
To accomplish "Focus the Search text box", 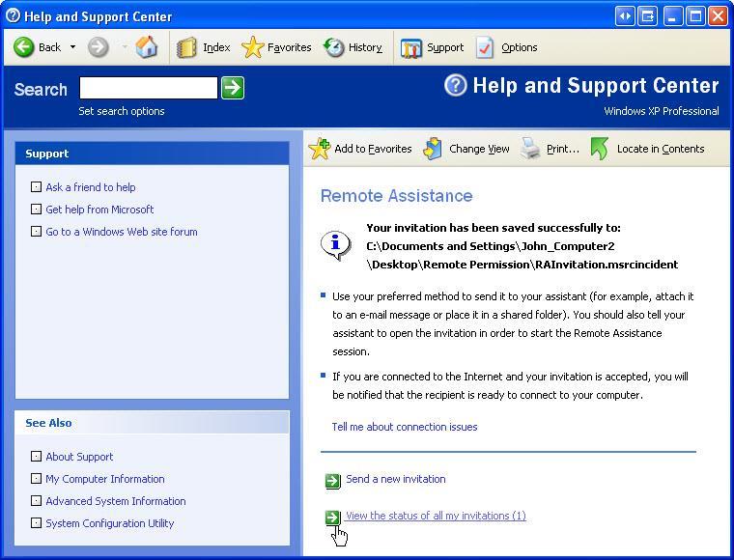I will (x=149, y=88).
